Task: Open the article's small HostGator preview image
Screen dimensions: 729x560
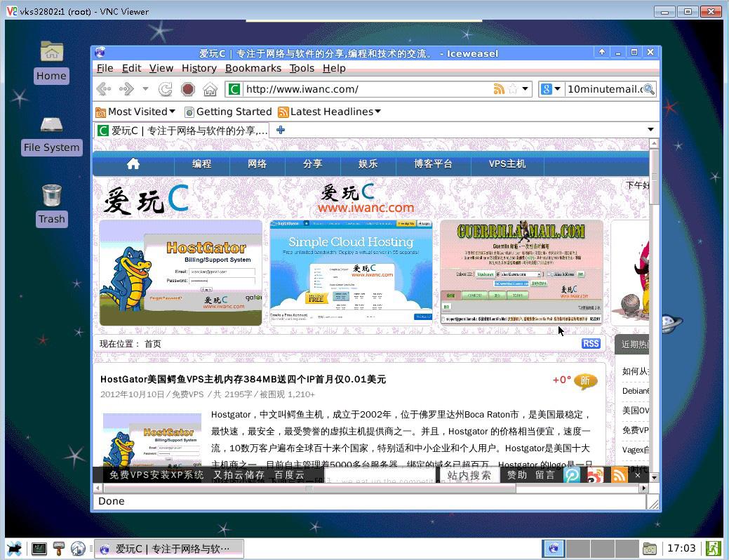Action: pyautogui.click(x=152, y=439)
